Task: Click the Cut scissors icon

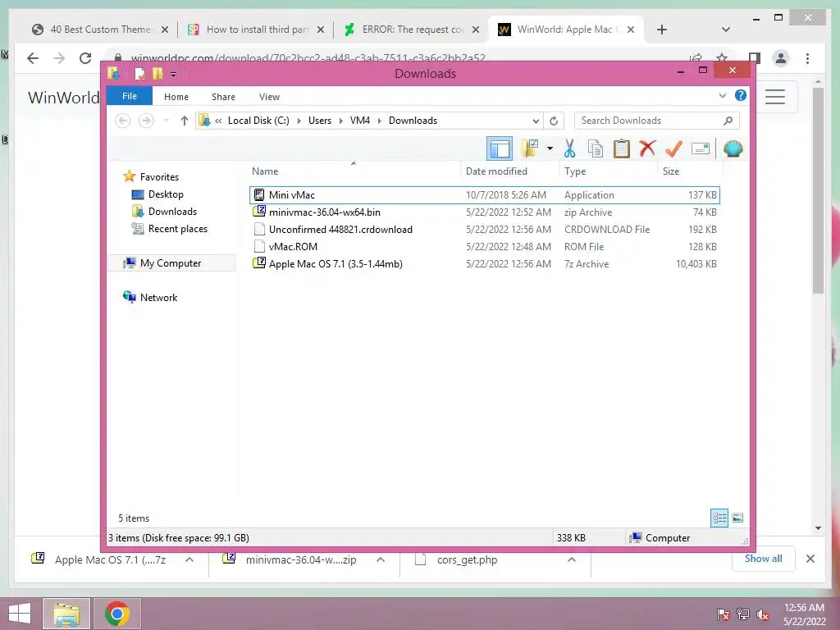Action: pyautogui.click(x=569, y=148)
